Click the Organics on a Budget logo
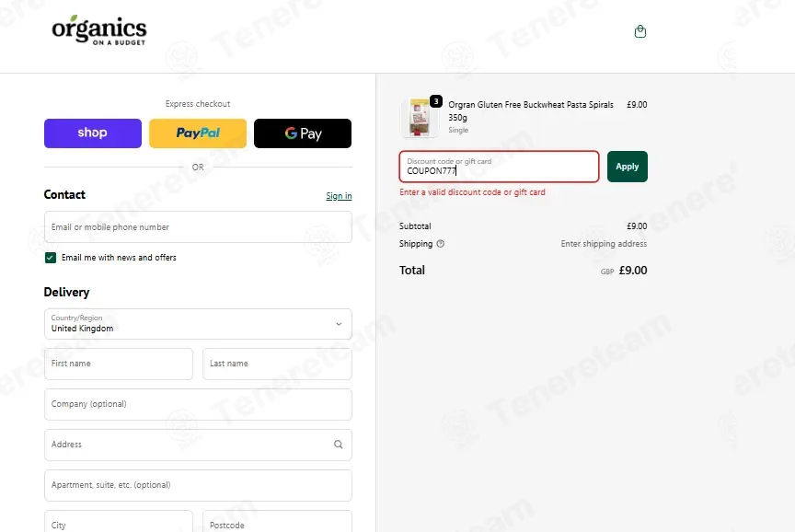This screenshot has width=795, height=532. pyautogui.click(x=99, y=30)
